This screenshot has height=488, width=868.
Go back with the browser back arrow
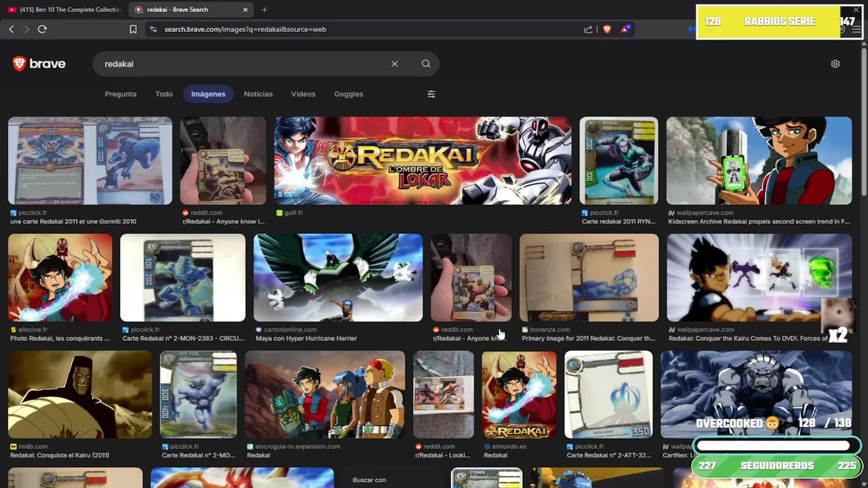click(12, 29)
